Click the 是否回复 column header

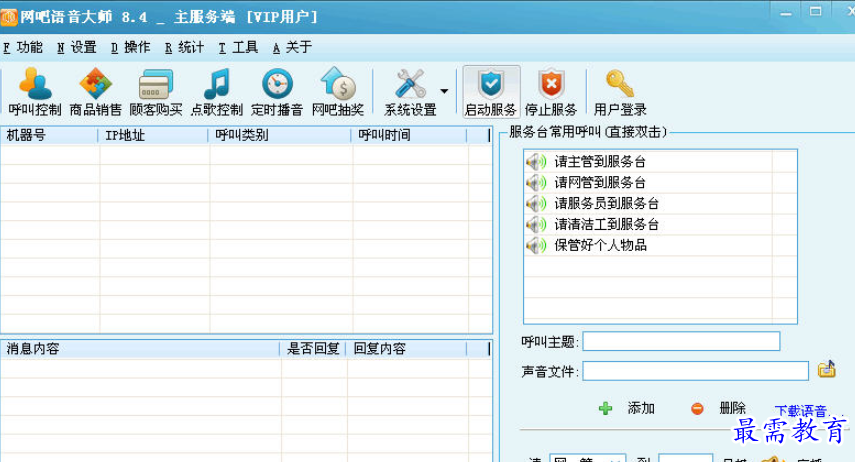point(314,349)
